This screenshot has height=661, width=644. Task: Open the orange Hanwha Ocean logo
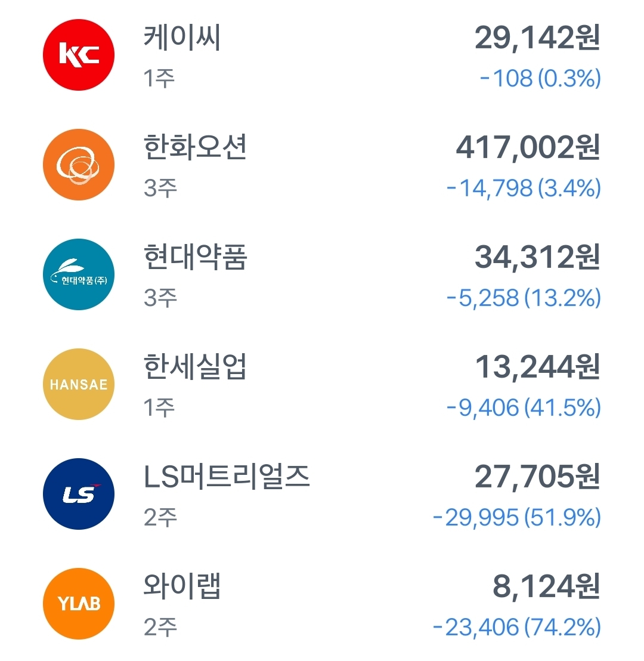79,165
